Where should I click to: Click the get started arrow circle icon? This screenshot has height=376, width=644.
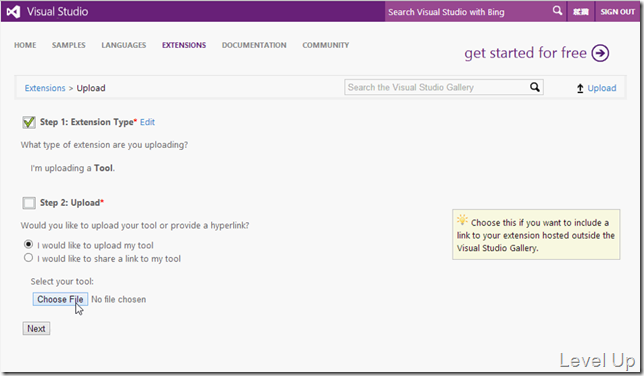[x=600, y=53]
